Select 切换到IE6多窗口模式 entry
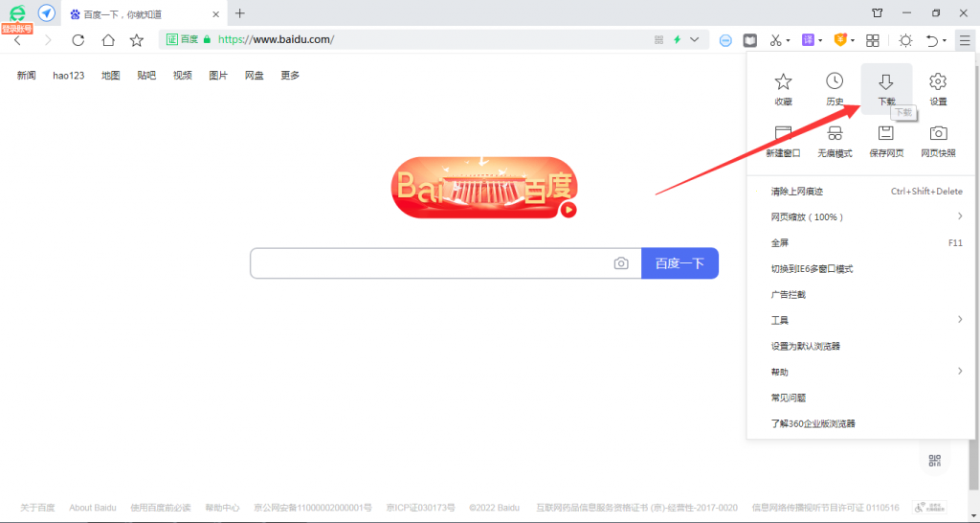 coord(860,269)
